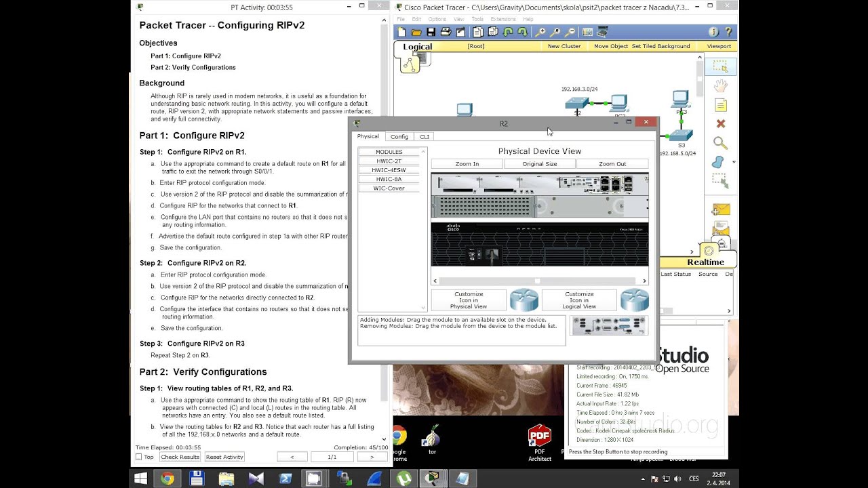The height and width of the screenshot is (488, 868).
Task: Switch to the CLI tab in R2 window
Action: tap(424, 137)
